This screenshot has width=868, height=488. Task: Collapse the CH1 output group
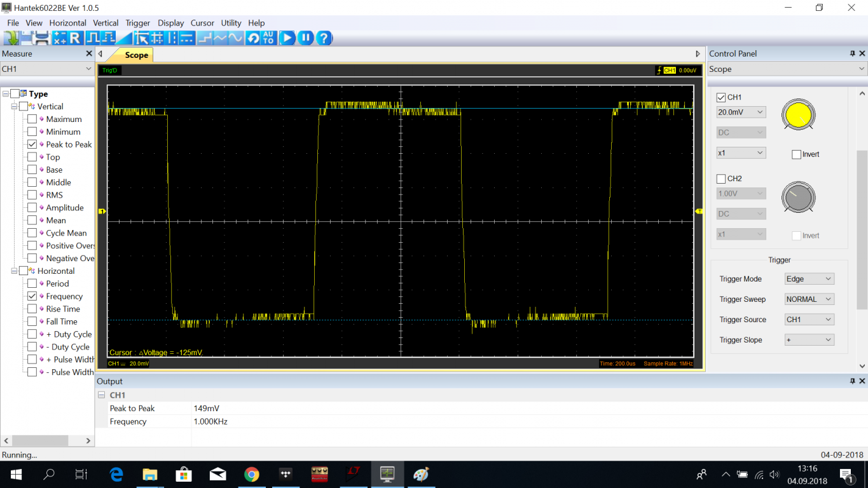click(x=101, y=395)
